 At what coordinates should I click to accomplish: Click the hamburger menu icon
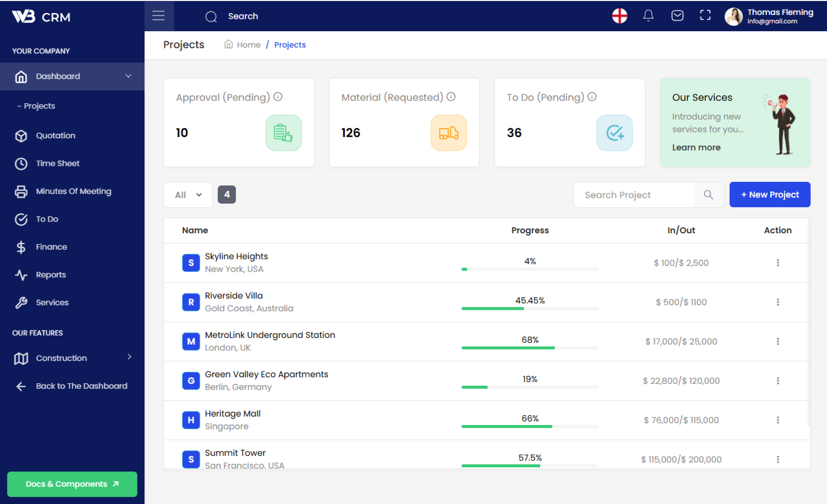click(x=159, y=16)
